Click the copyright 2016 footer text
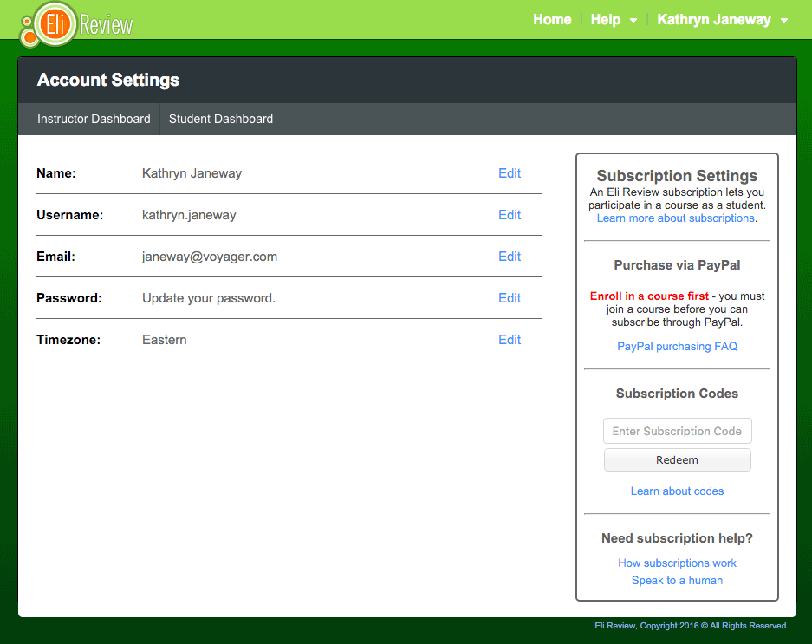The height and width of the screenshot is (644, 812). tap(692, 626)
